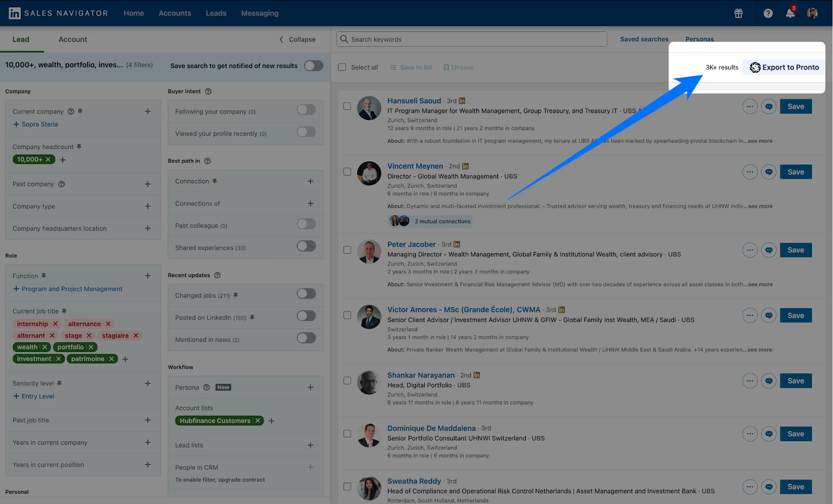Viewport: 833px width, 504px height.
Task: Open the notifications bell
Action: 790,13
